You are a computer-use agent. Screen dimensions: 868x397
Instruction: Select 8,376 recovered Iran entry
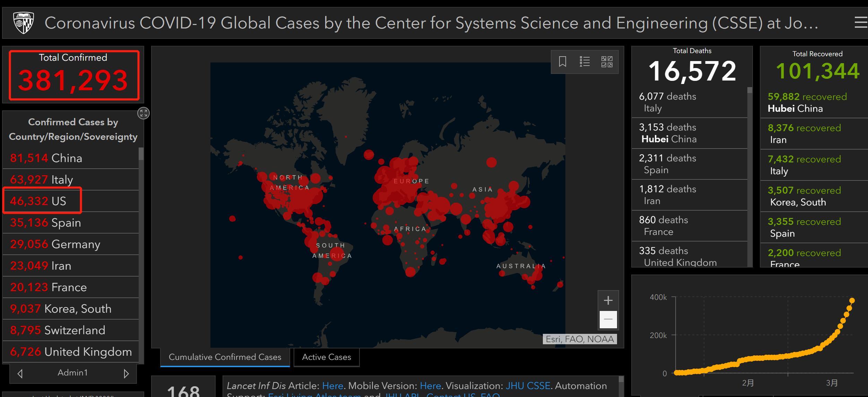tap(814, 134)
